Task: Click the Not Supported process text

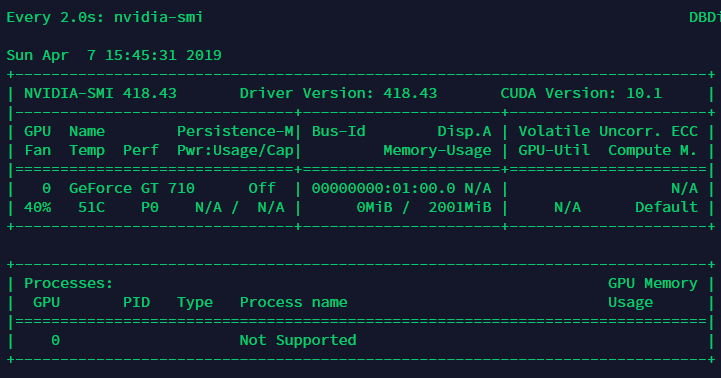Action: 298,340
